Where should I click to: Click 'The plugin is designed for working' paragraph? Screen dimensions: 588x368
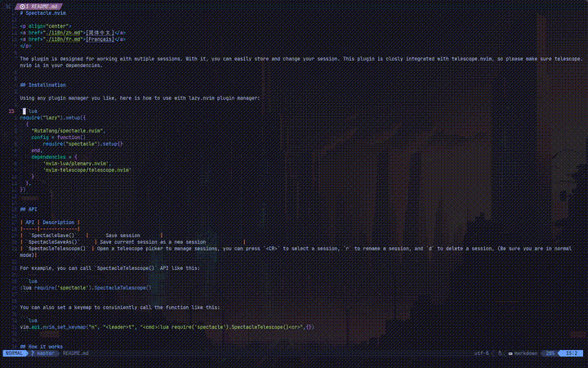(301, 62)
